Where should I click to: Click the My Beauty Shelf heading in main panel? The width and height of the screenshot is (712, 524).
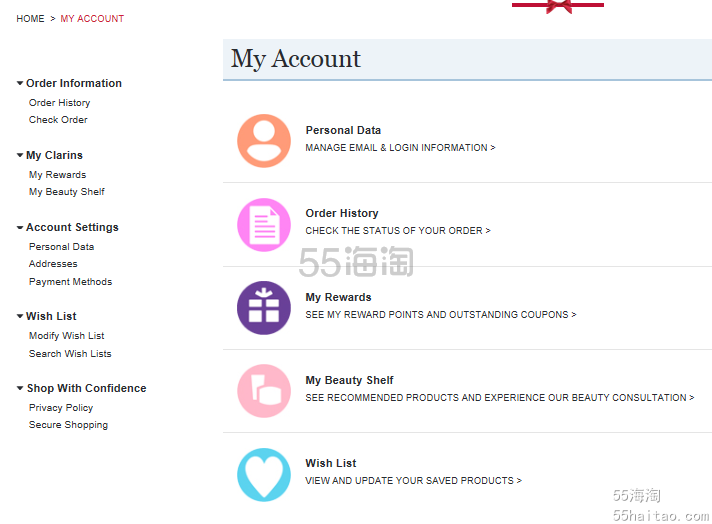point(349,381)
